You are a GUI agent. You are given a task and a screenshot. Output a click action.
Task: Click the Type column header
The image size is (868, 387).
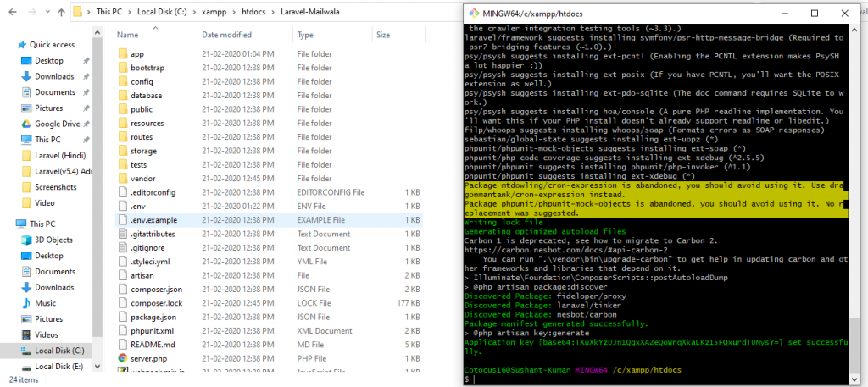[306, 35]
